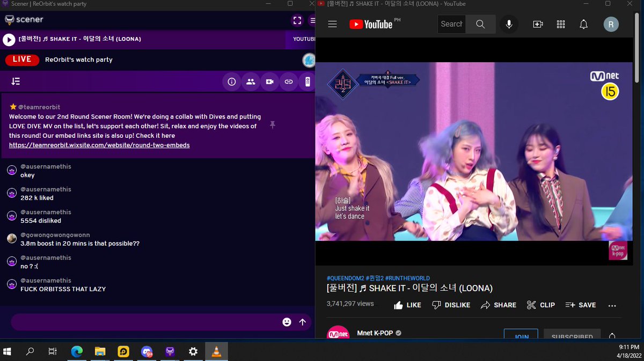This screenshot has width=644, height=361.
Task: Click the YouTube window scrollbar
Action: click(x=638, y=47)
